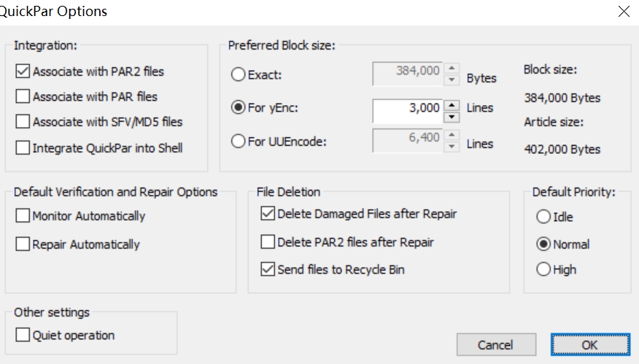The width and height of the screenshot is (639, 364).
Task: Increase yEnc lines with up spinner arrow
Action: 451,105
